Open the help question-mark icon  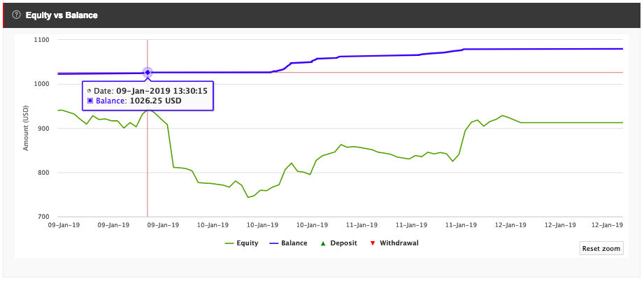pos(16,15)
